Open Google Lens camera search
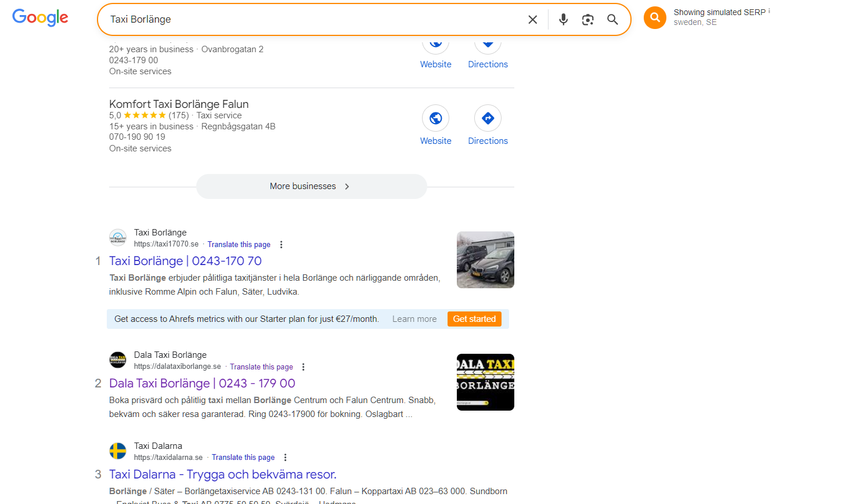 [x=587, y=19]
